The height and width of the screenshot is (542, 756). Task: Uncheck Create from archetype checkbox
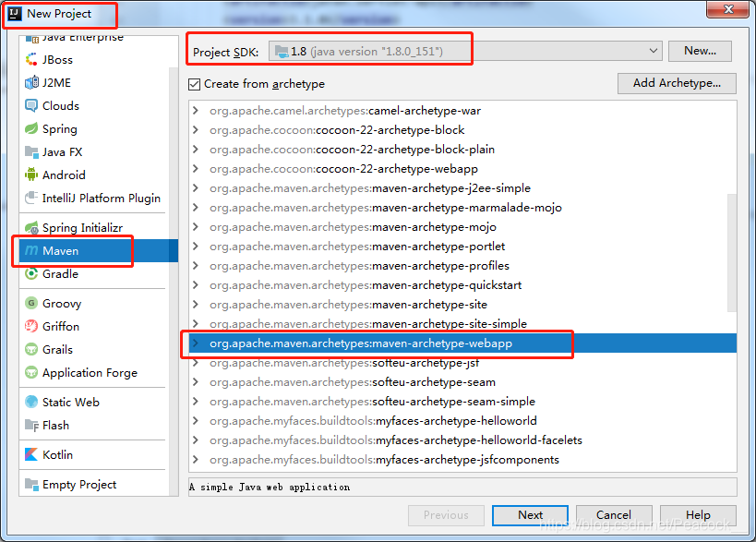[194, 84]
